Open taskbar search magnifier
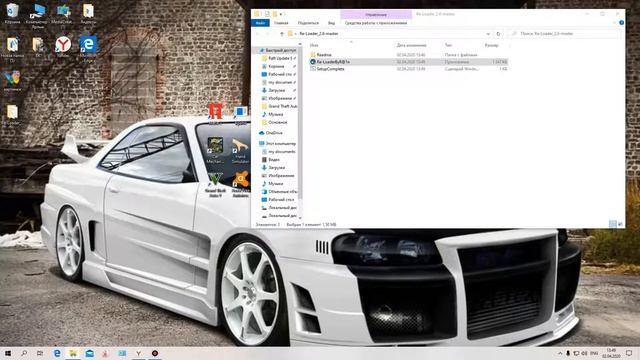Screen dimensions: 640x360 [x=24, y=353]
